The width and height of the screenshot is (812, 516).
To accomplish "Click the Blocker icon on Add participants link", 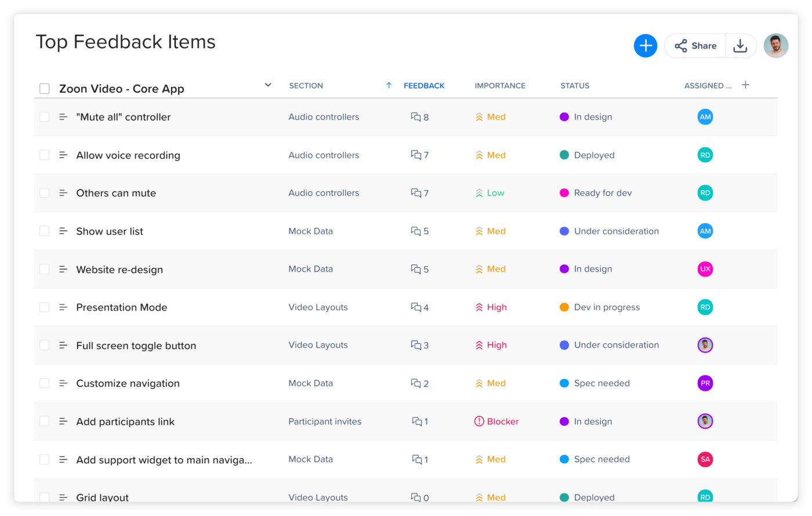I will pos(479,421).
